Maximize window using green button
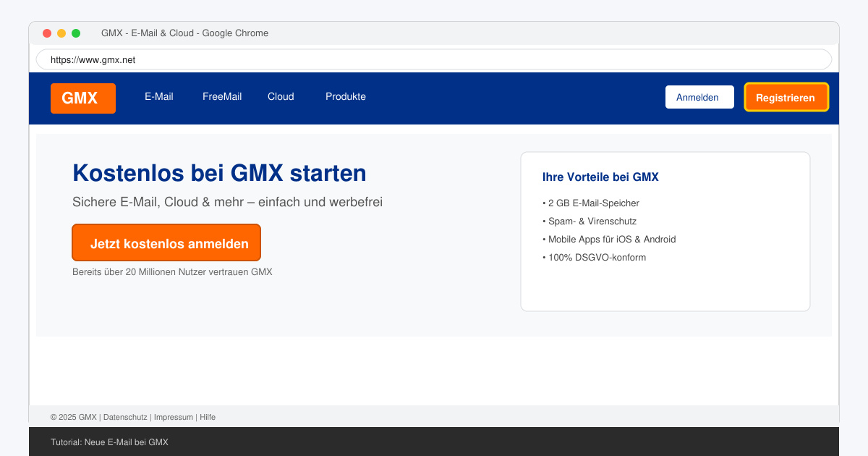 pyautogui.click(x=76, y=33)
